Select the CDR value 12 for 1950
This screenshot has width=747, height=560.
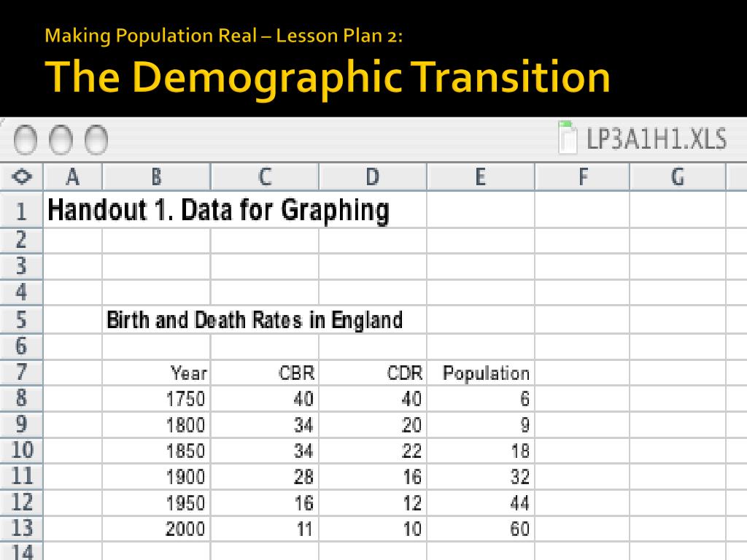[373, 503]
